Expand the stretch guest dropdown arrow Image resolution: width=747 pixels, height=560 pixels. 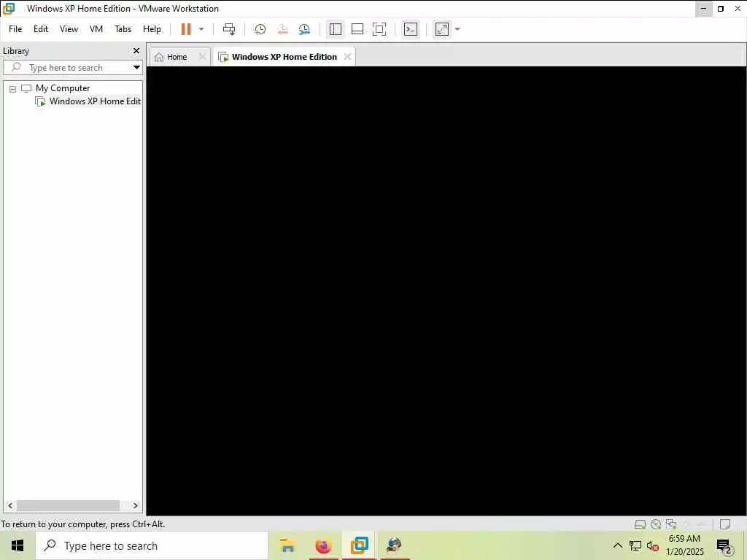[x=457, y=29]
